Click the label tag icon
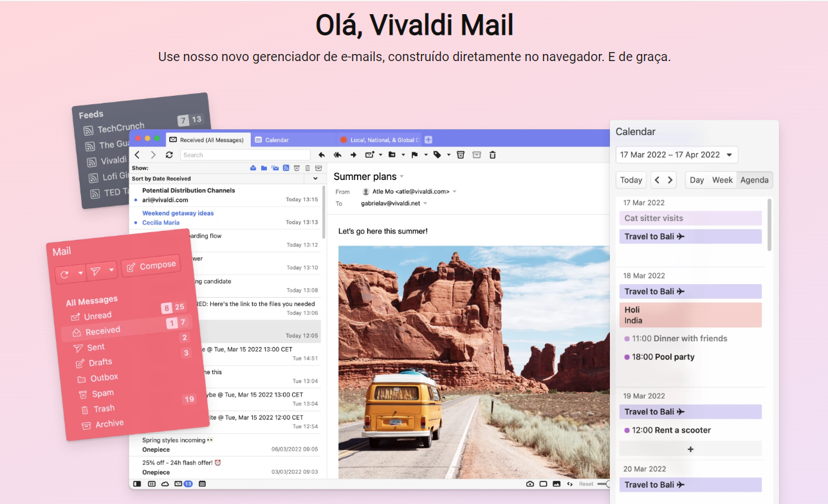 pyautogui.click(x=437, y=155)
